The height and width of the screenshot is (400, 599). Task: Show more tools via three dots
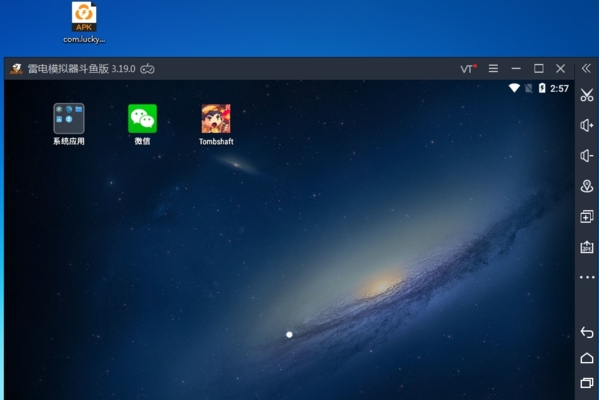tap(587, 277)
